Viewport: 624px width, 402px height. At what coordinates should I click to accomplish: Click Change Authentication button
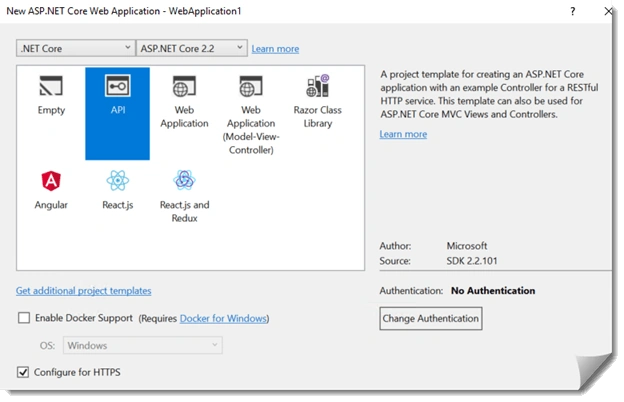431,318
